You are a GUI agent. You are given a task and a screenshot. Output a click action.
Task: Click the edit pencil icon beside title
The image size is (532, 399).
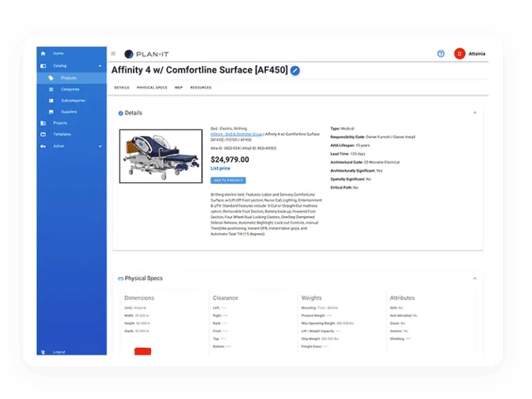coord(295,71)
